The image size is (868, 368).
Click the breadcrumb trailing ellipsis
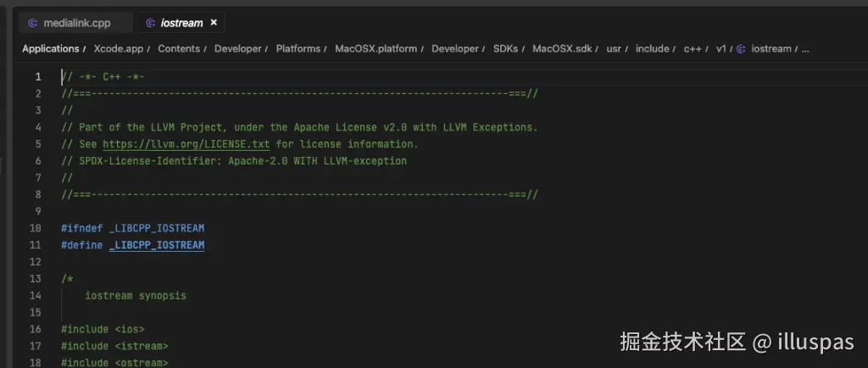pyautogui.click(x=805, y=49)
